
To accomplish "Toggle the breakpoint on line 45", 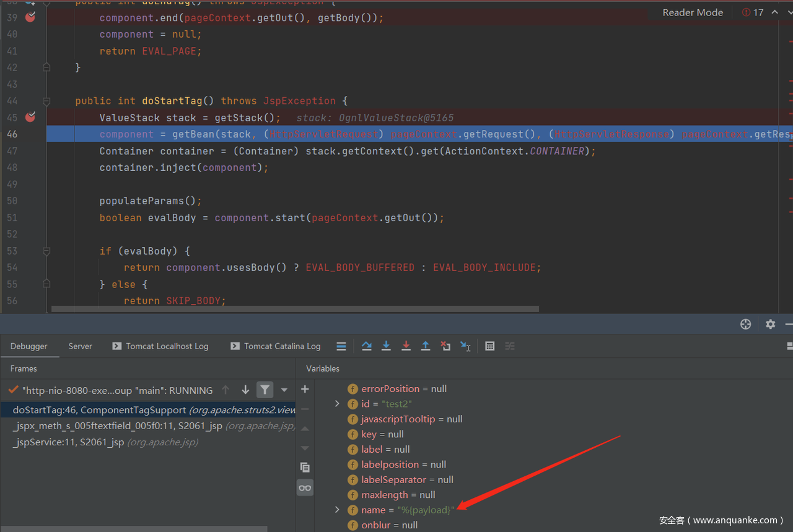I will (x=30, y=117).
